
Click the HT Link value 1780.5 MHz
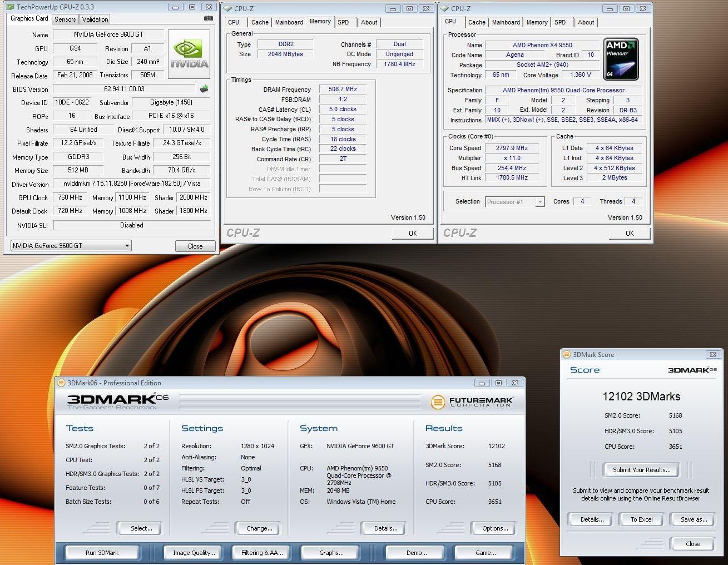coord(512,178)
